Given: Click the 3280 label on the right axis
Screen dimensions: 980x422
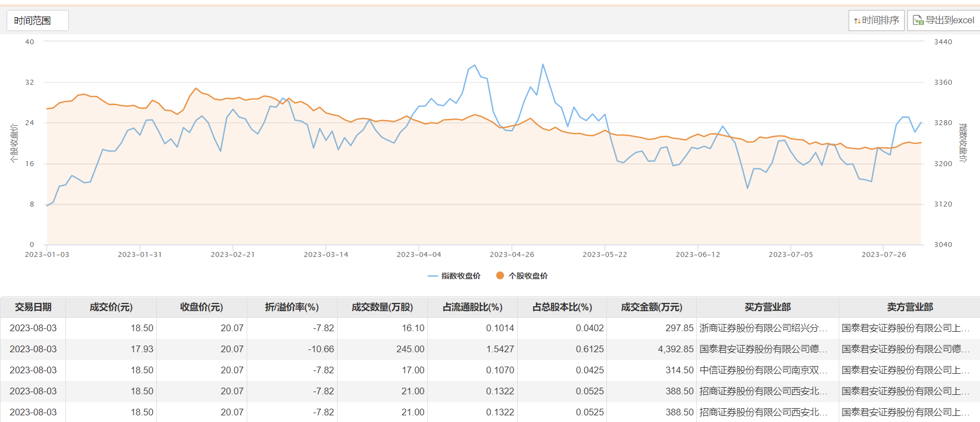Looking at the screenshot, I should pos(943,123).
